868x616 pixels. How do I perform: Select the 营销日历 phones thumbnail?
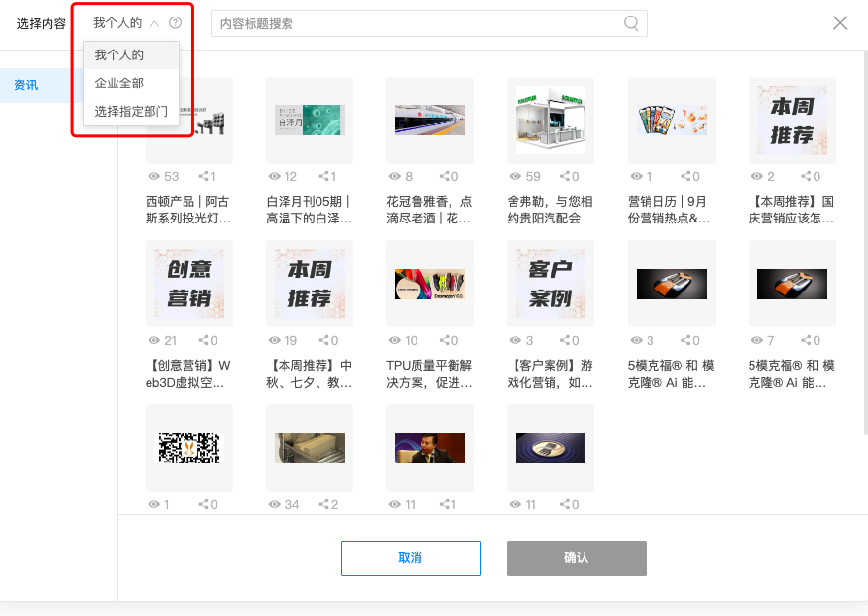(672, 120)
